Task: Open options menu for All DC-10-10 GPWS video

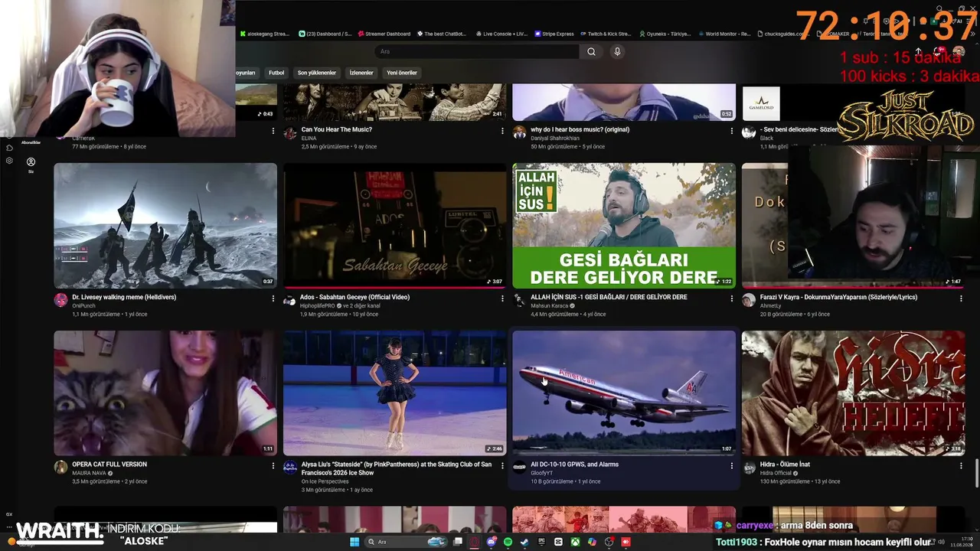Action: (731, 465)
